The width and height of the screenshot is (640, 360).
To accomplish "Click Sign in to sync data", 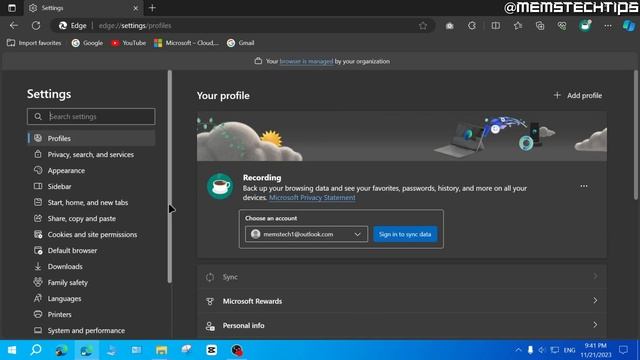I will [x=405, y=234].
